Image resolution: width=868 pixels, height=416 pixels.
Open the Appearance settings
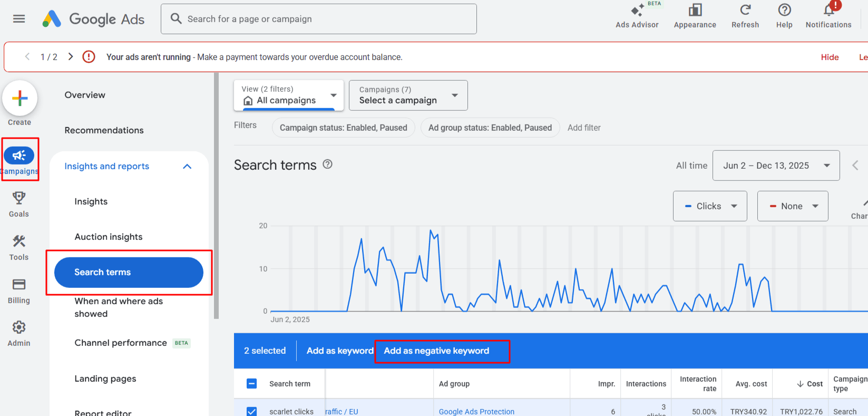(x=695, y=16)
